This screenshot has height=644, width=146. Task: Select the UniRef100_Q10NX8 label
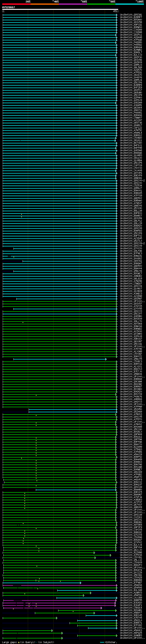(x=131, y=291)
